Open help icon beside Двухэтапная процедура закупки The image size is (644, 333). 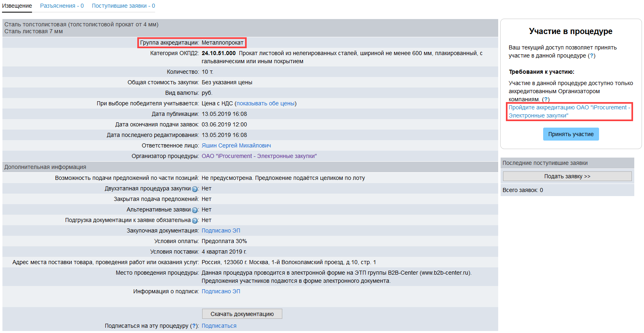tap(195, 189)
